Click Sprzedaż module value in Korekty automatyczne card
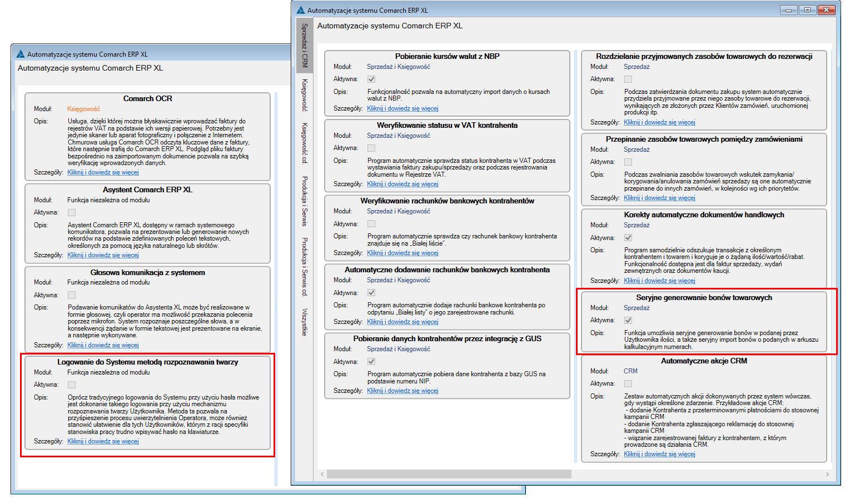Screen dimensions: 855x504 [x=637, y=225]
